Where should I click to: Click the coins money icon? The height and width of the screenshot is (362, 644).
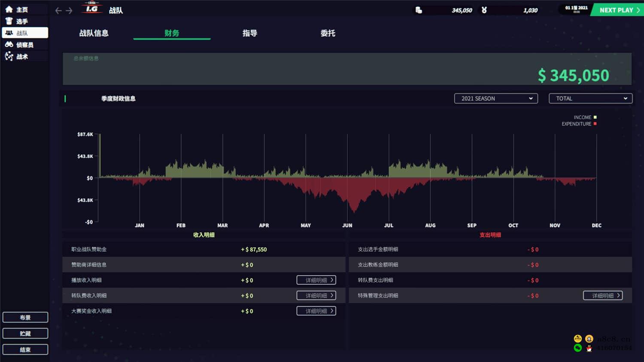coord(419,10)
